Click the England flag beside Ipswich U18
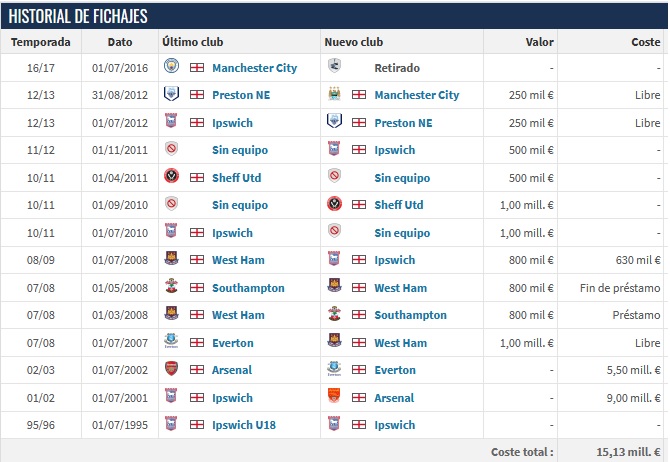Viewport: 670px width, 462px height. click(x=196, y=425)
